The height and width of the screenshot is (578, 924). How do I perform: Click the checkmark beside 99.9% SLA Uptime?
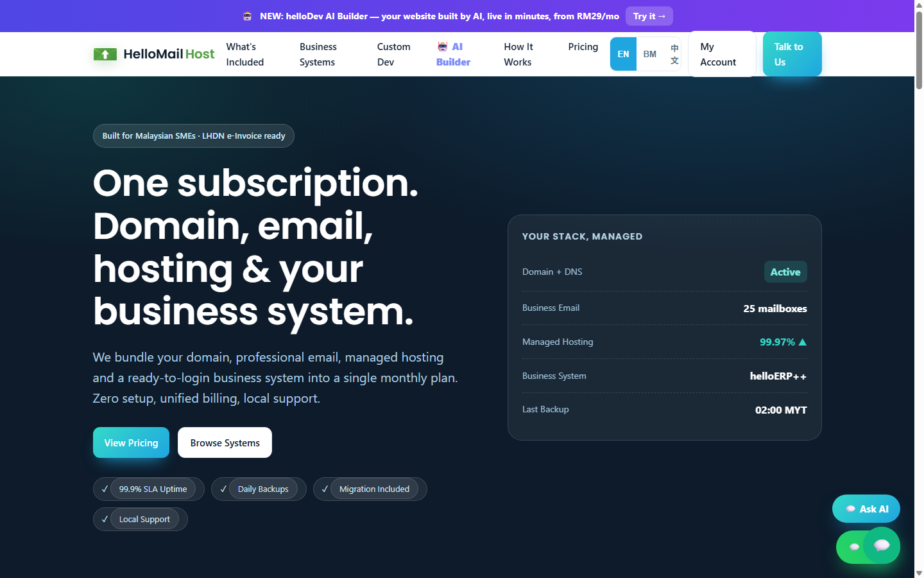(105, 489)
